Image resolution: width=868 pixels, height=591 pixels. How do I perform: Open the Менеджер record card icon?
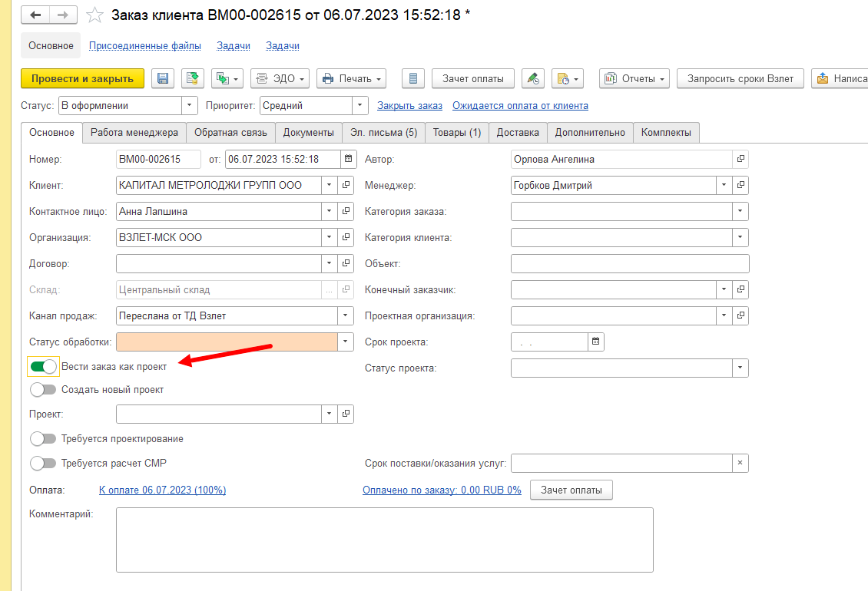pos(740,186)
